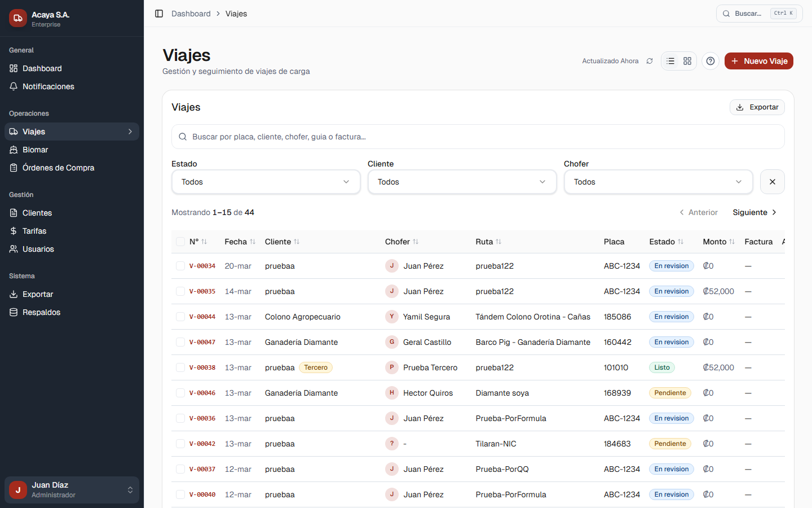
Task: Go to the Siguiente page
Action: [754, 212]
